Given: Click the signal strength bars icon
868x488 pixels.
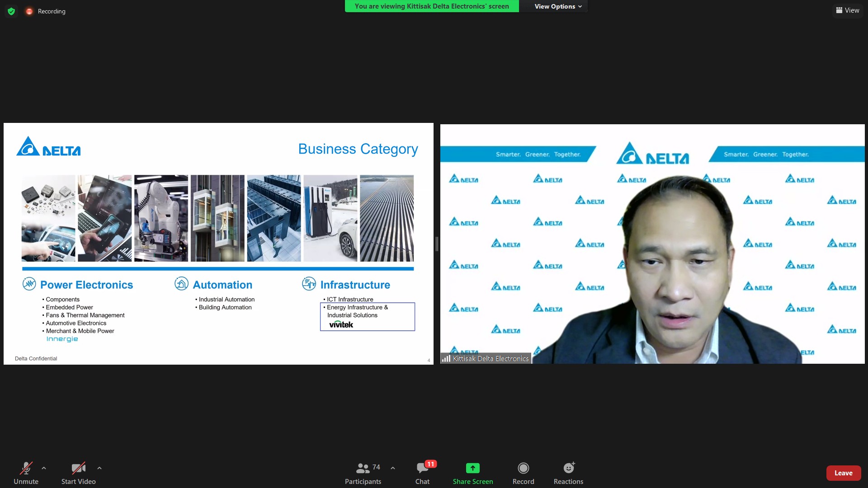Looking at the screenshot, I should point(446,358).
